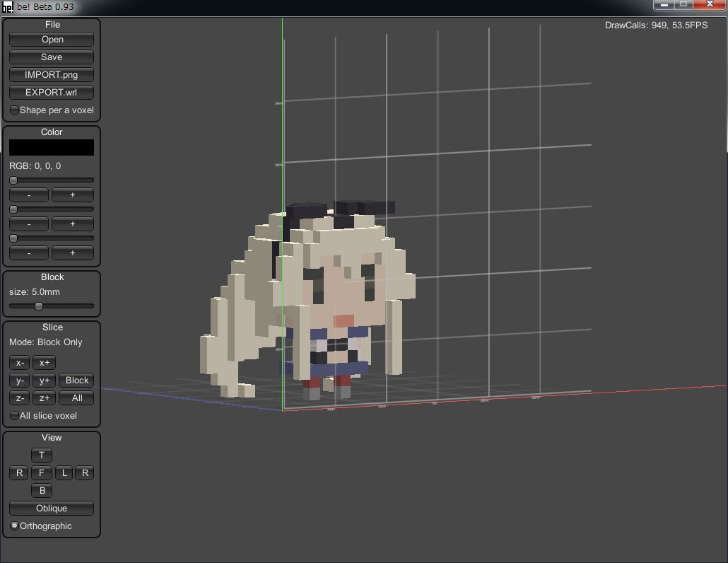728x563 pixels.
Task: Click the Open file button
Action: (x=52, y=40)
